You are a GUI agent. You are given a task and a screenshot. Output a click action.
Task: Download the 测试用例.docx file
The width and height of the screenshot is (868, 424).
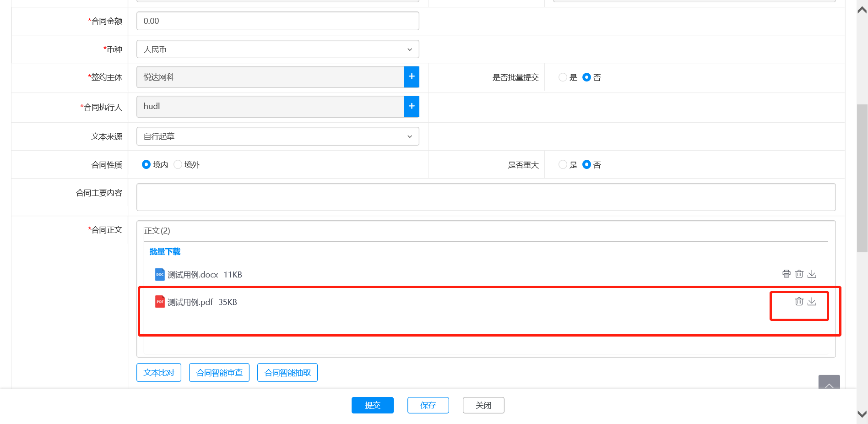tap(812, 274)
